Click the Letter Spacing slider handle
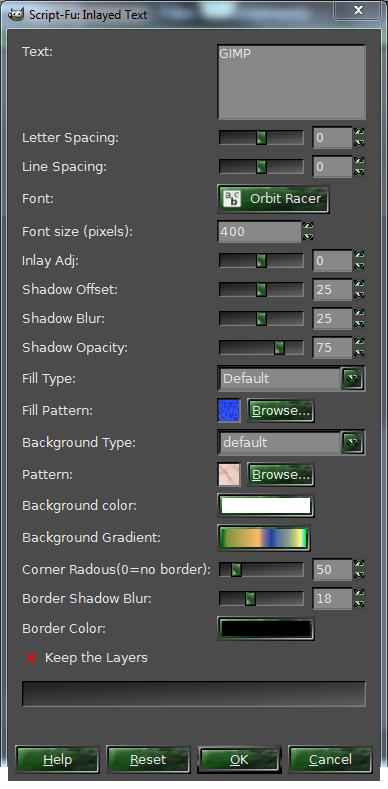The width and height of the screenshot is (388, 789). pyautogui.click(x=261, y=138)
